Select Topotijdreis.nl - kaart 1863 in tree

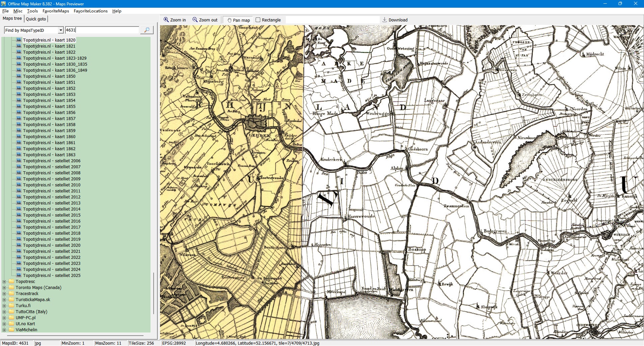pos(49,155)
